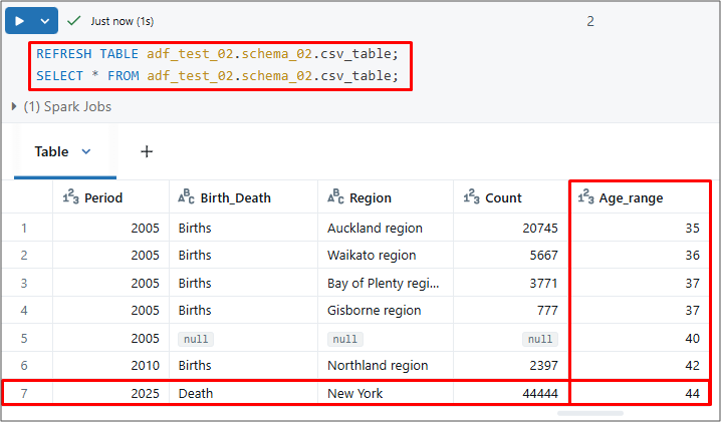The height and width of the screenshot is (422, 721).
Task: Click the Region column header
Action: 370,198
